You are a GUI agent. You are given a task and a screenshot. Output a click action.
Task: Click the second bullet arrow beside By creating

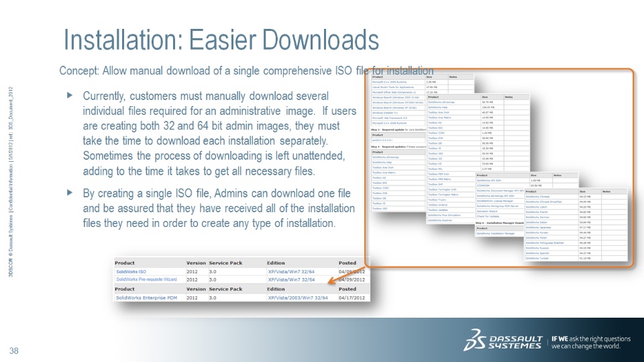[x=69, y=193]
